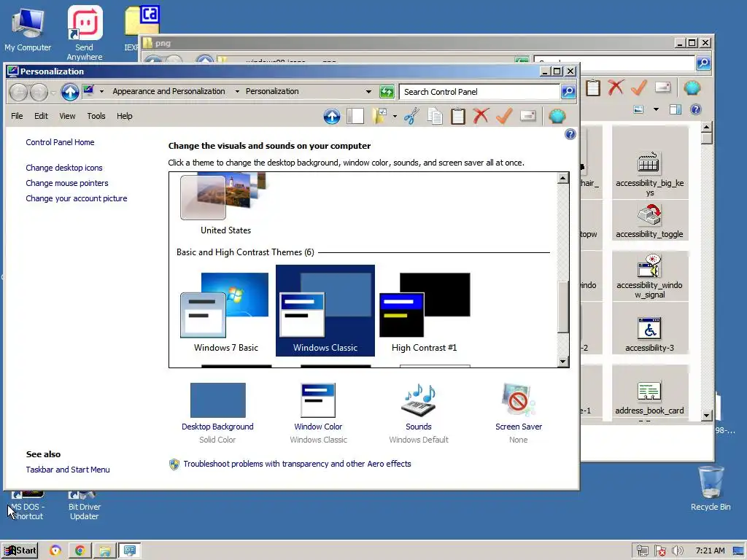Open Taskbar and Start Menu link
747x560 pixels.
tap(68, 470)
